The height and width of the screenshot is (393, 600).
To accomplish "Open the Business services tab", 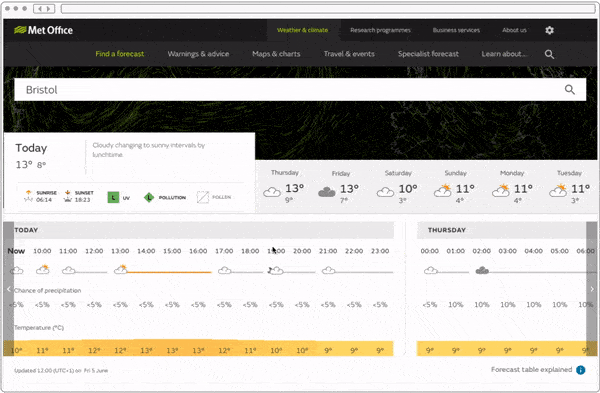I will pyautogui.click(x=456, y=30).
